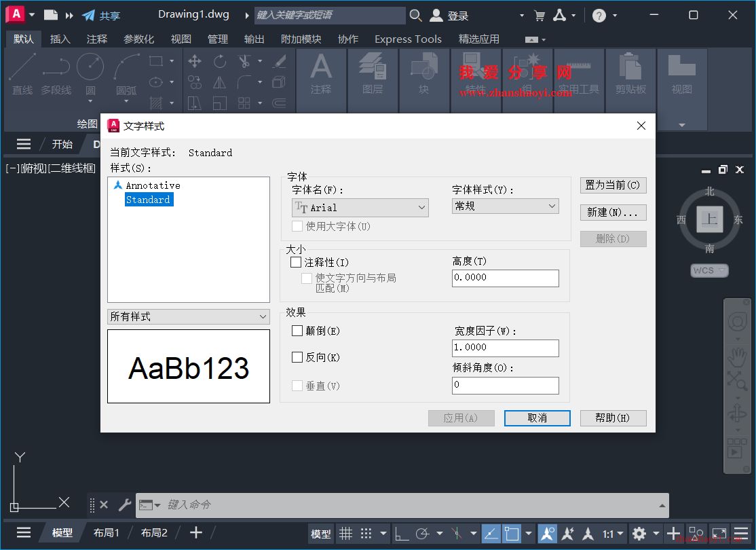Click the Share paper-plane icon
Viewport: 756px width, 550px height.
coord(89,16)
